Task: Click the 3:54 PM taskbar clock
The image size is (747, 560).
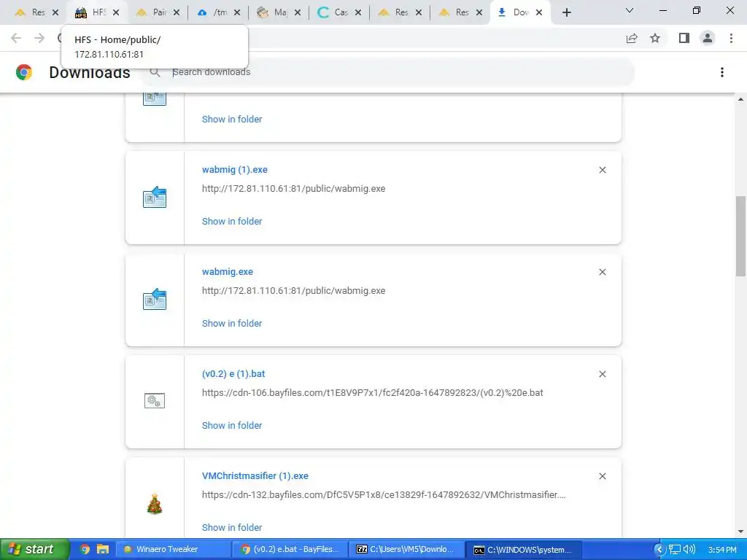Action: point(722,550)
